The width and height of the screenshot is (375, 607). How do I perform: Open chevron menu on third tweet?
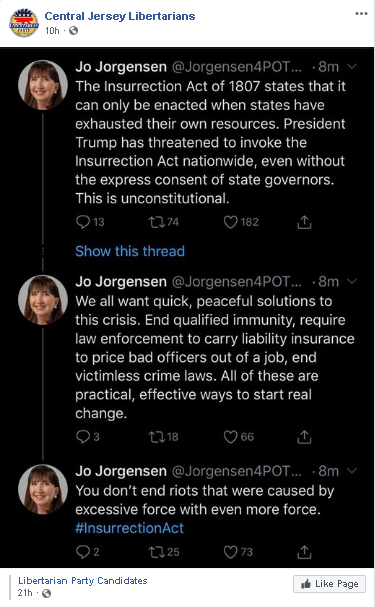(352, 471)
